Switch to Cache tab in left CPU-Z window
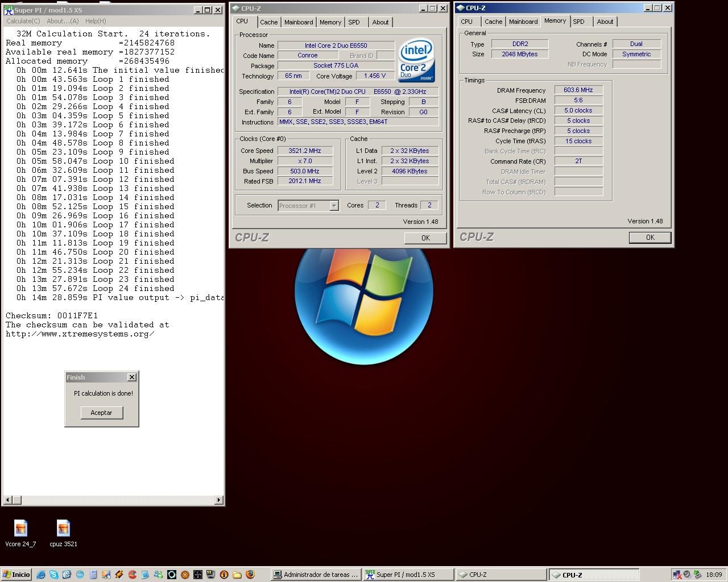 (269, 22)
